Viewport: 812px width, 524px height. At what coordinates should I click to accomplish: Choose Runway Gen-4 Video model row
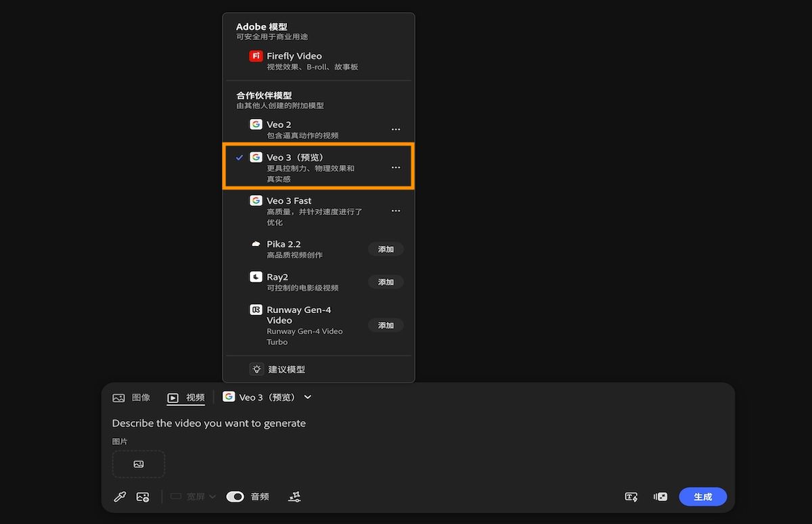tap(318, 325)
